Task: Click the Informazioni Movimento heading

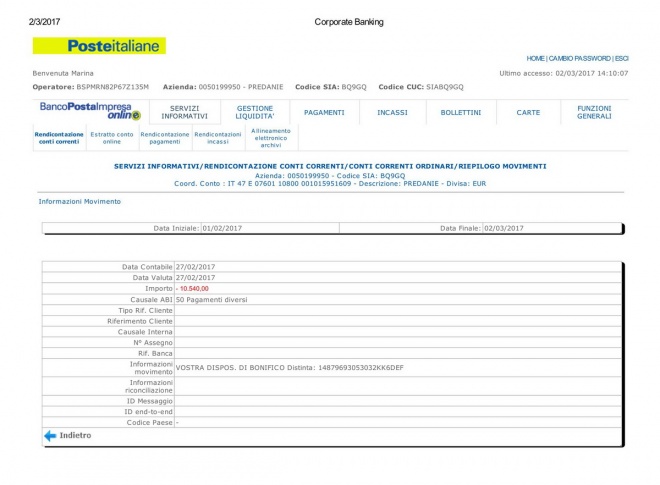Action: (79, 201)
